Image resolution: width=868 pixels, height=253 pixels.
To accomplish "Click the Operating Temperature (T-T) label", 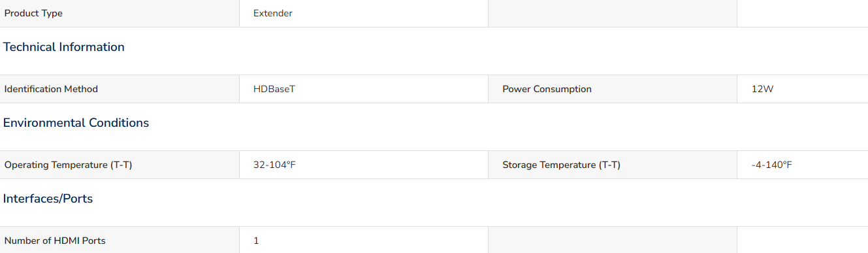I will point(69,165).
